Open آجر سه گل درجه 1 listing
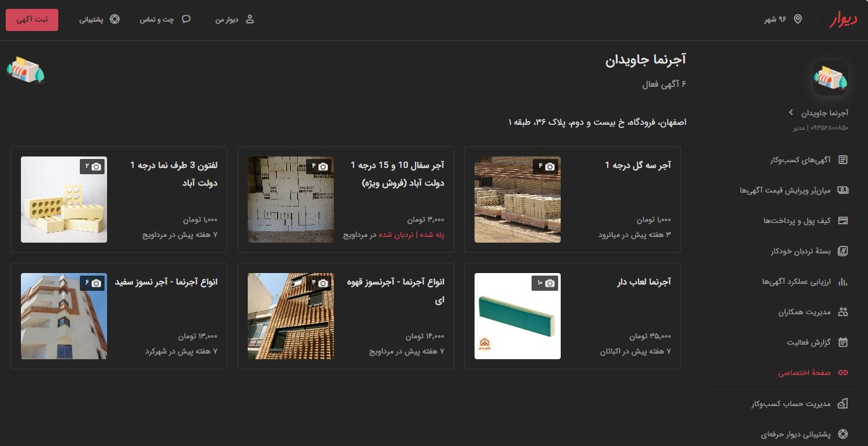 point(637,165)
